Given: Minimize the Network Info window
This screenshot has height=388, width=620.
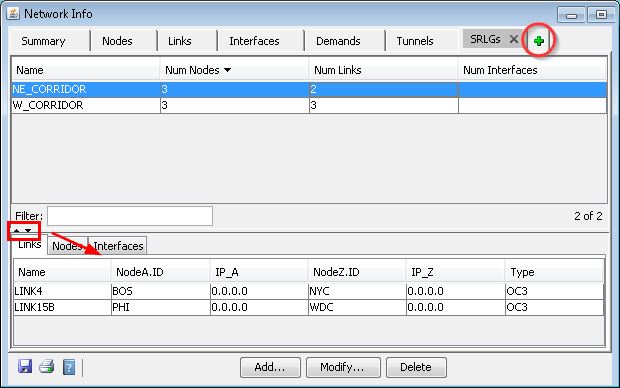Looking at the screenshot, I should click(571, 15).
